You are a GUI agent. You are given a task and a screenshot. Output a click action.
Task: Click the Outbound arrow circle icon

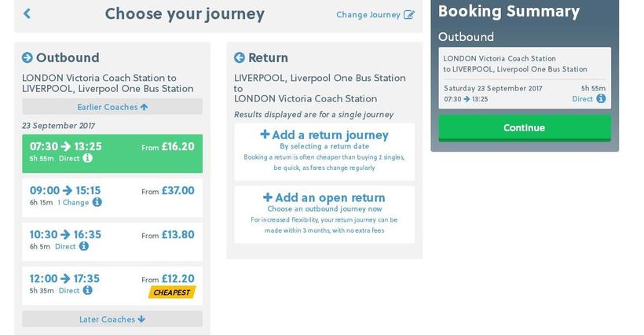click(27, 57)
